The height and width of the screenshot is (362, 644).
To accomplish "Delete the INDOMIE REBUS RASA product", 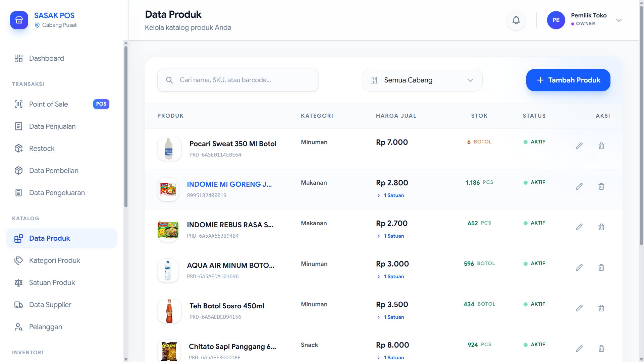I will [x=601, y=227].
